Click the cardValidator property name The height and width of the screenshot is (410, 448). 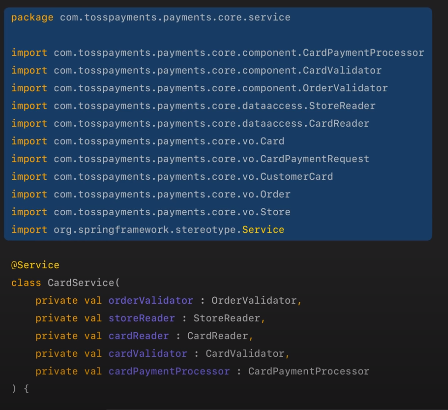[148, 353]
